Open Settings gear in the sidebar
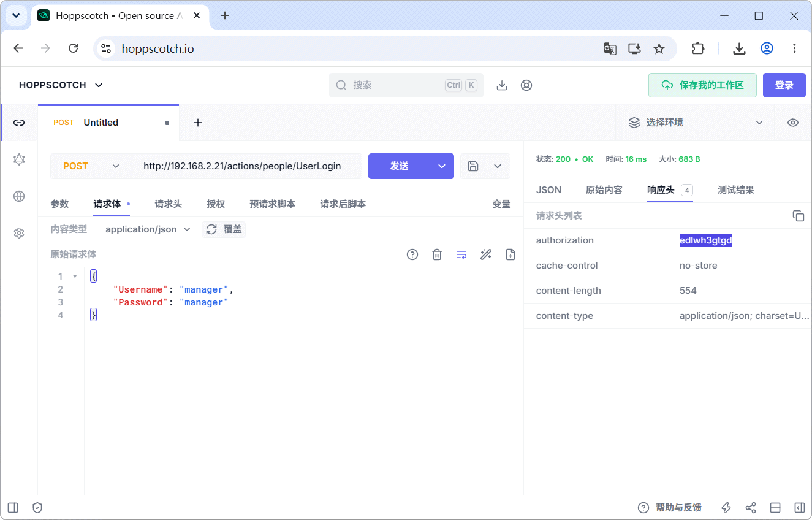Viewport: 812px width, 520px height. (x=19, y=233)
